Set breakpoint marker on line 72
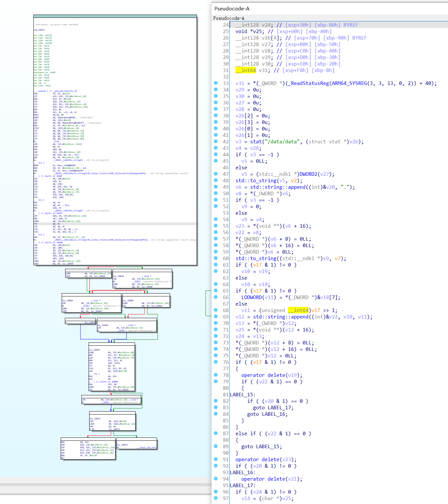This screenshot has height=504, width=448. 216,336
